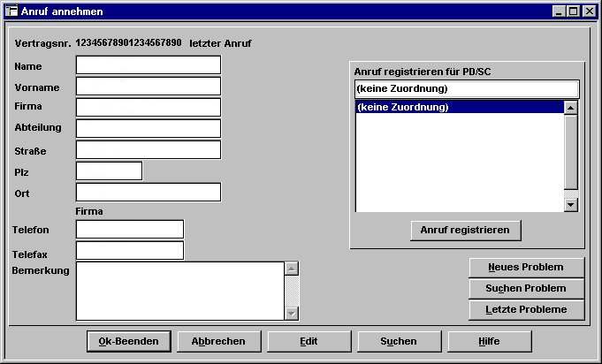Click the PD/SC assignment text field
This screenshot has height=364, width=602.
point(466,89)
